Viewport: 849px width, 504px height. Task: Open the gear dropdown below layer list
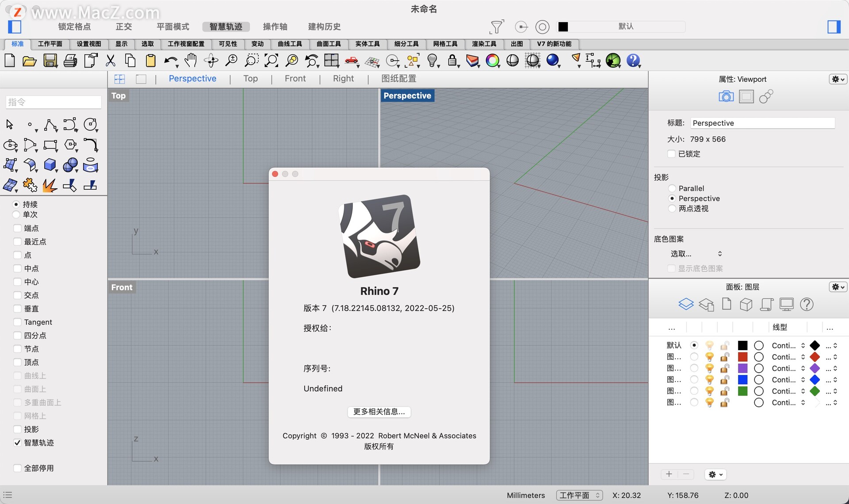[x=715, y=474]
